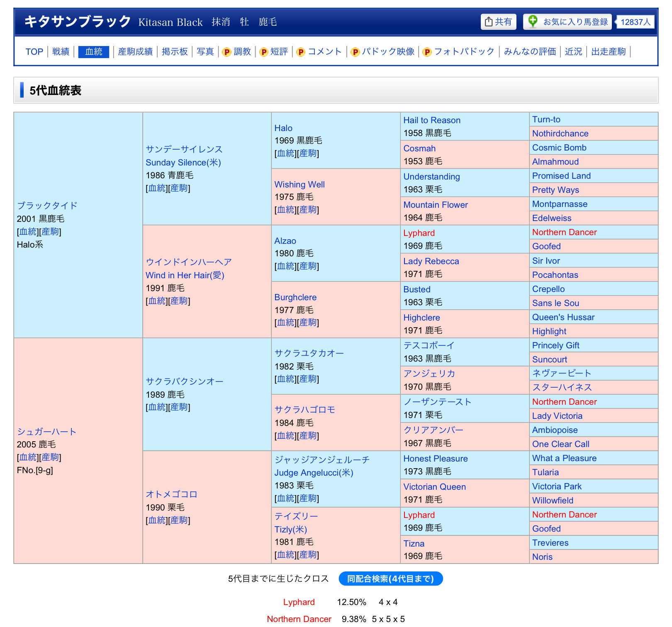Open the 写真 tab
This screenshot has height=627, width=672.
(205, 51)
